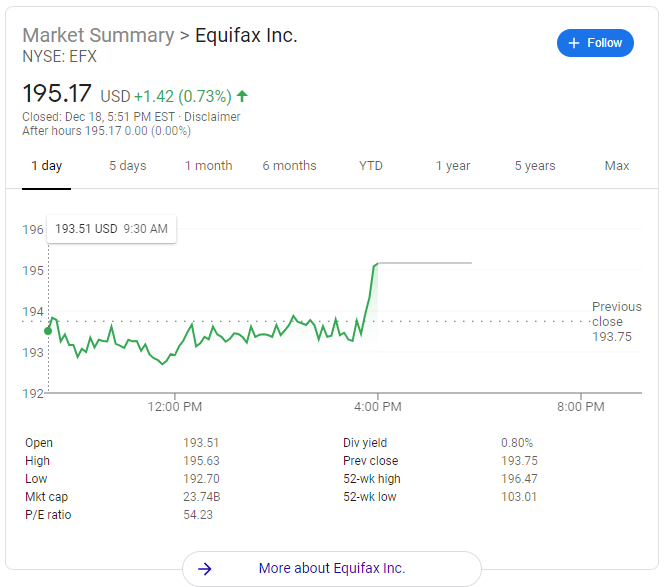Switch to the 5 days tab
This screenshot has width=669, height=587.
(127, 166)
